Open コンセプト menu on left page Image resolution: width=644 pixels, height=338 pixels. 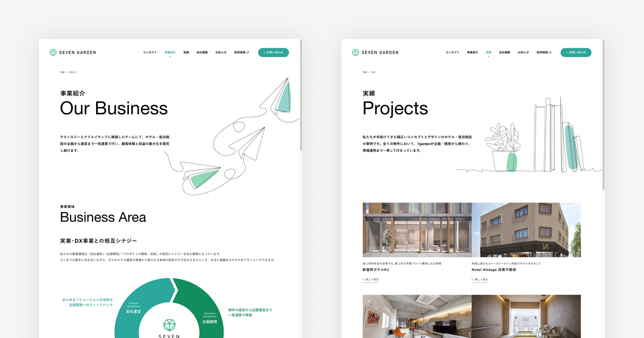pos(150,52)
